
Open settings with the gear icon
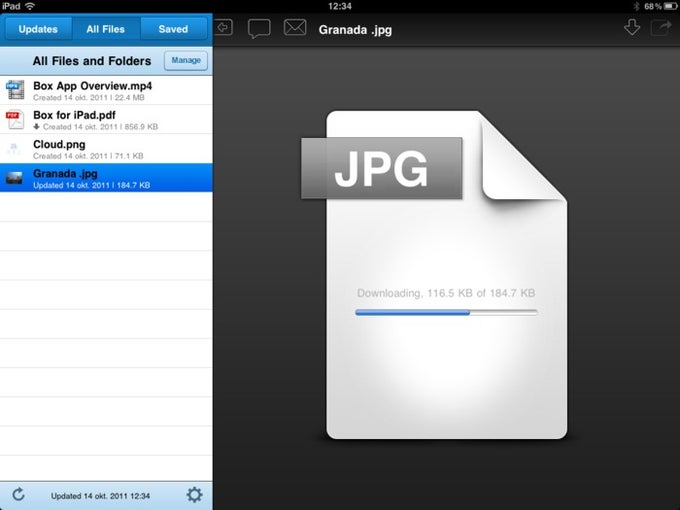pyautogui.click(x=194, y=494)
